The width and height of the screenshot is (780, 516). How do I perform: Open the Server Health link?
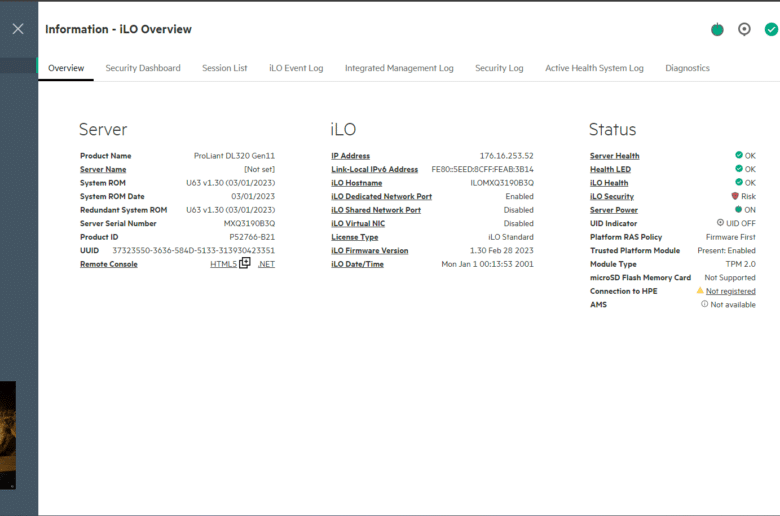[614, 156]
